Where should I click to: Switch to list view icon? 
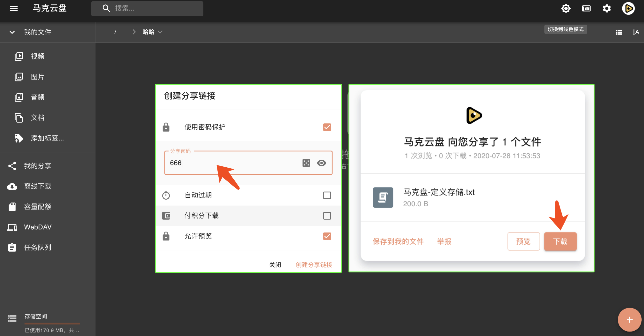pos(619,32)
